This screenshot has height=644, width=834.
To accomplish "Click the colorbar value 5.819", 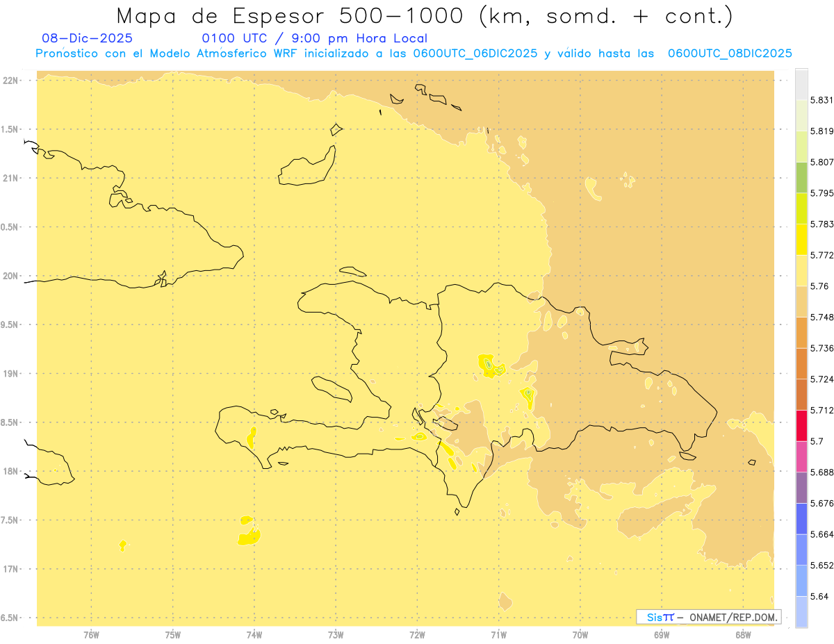I will (821, 131).
